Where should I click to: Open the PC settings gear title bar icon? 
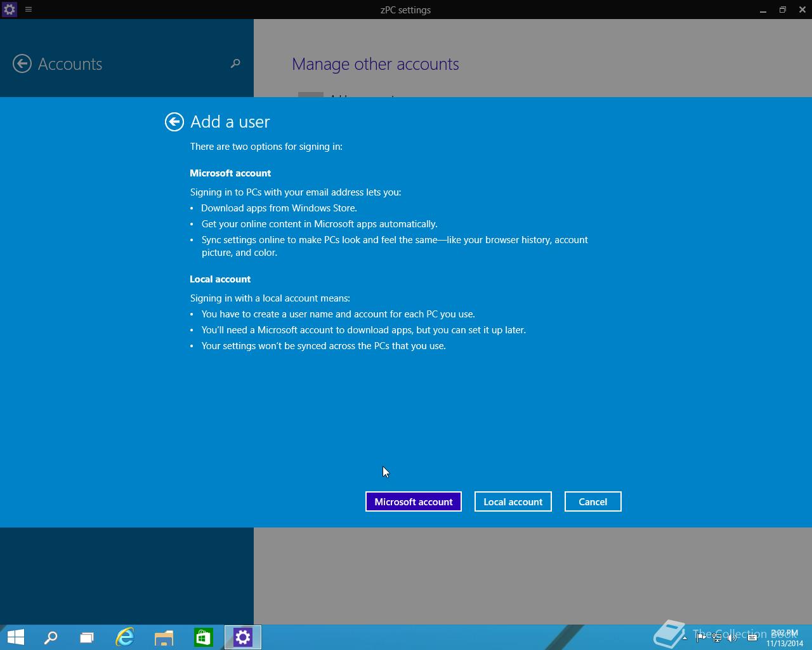click(9, 10)
